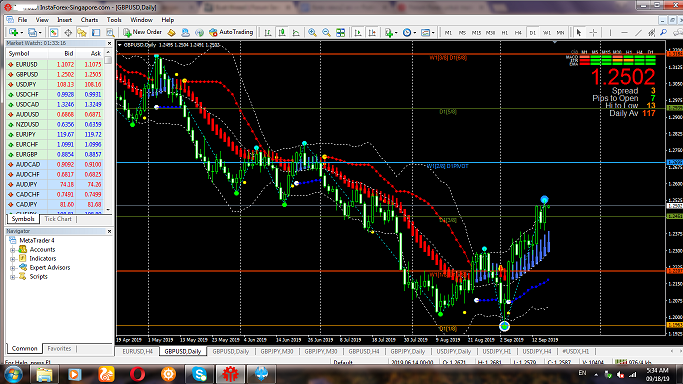Select the USDJPY row in Market Watch
The image size is (683, 384).
(x=54, y=84)
